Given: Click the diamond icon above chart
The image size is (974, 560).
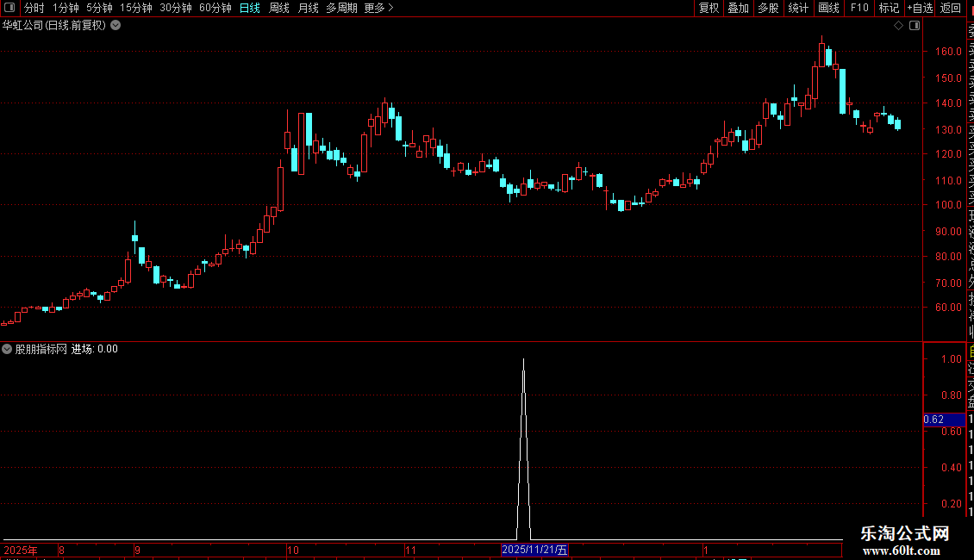Looking at the screenshot, I should 898,26.
